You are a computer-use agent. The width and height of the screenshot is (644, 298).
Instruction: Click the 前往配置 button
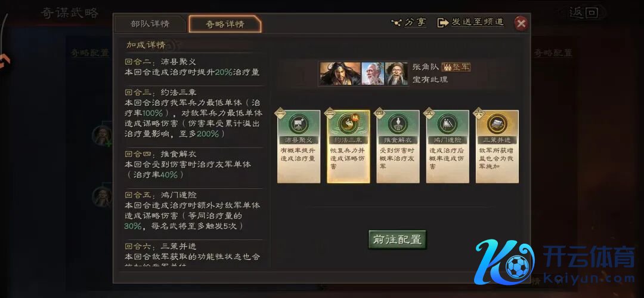(397, 239)
